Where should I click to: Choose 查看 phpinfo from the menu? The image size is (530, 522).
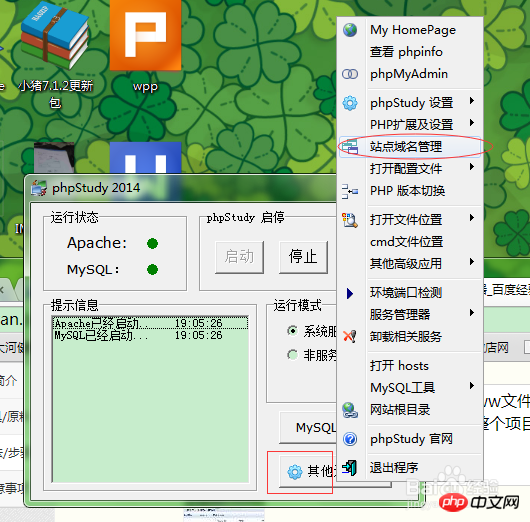[x=410, y=52]
